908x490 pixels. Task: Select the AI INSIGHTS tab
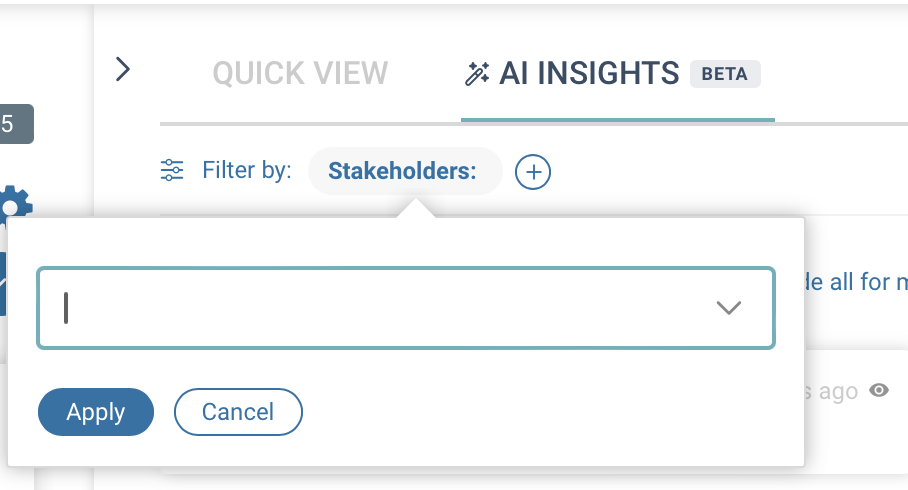click(x=589, y=73)
